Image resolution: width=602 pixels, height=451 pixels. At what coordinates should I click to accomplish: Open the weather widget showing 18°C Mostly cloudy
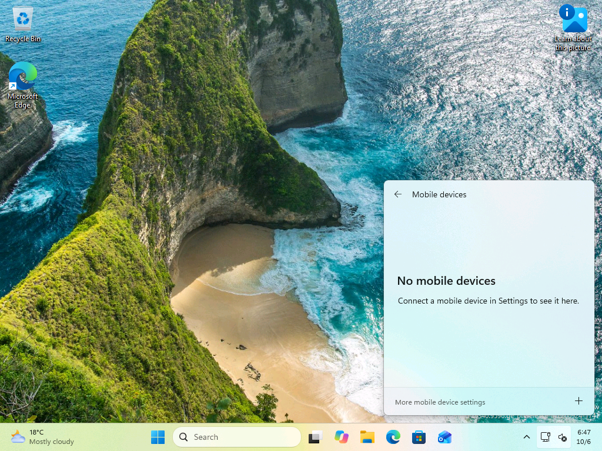[42, 437]
